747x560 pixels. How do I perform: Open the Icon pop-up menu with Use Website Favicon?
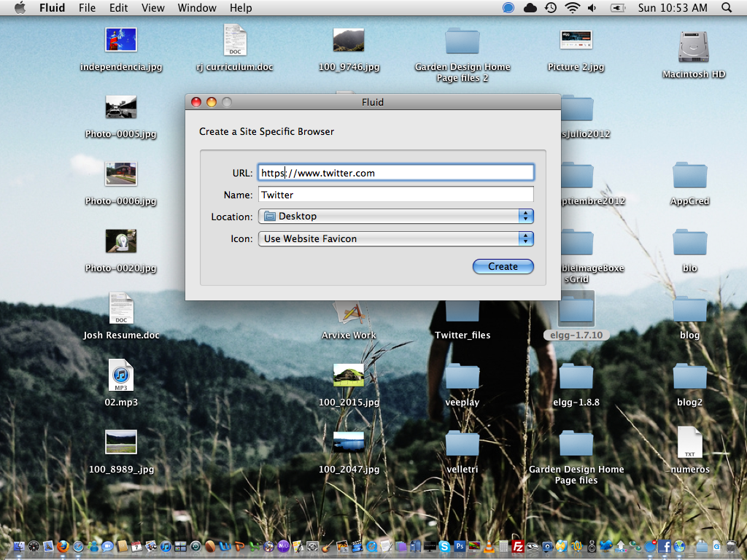pyautogui.click(x=396, y=238)
